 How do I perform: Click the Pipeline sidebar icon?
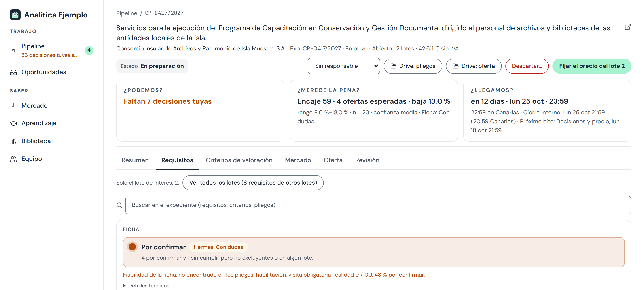[x=13, y=50]
